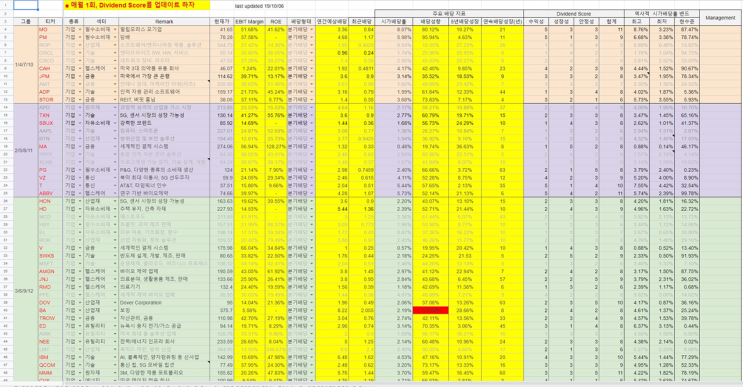Image resolution: width=743 pixels, height=387 pixels.
Task: Click the 8.22 연간예상배당 cell in the BA row
Action: pyautogui.click(x=332, y=310)
